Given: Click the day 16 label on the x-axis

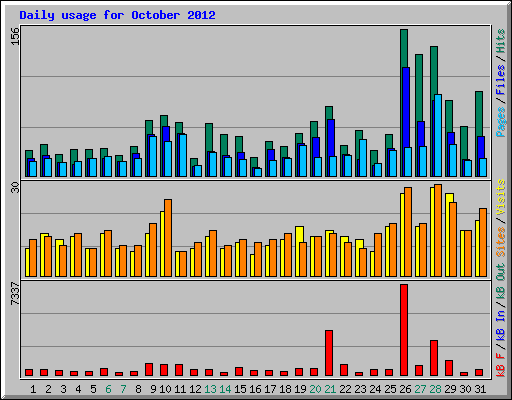Looking at the screenshot, I should click(255, 389).
